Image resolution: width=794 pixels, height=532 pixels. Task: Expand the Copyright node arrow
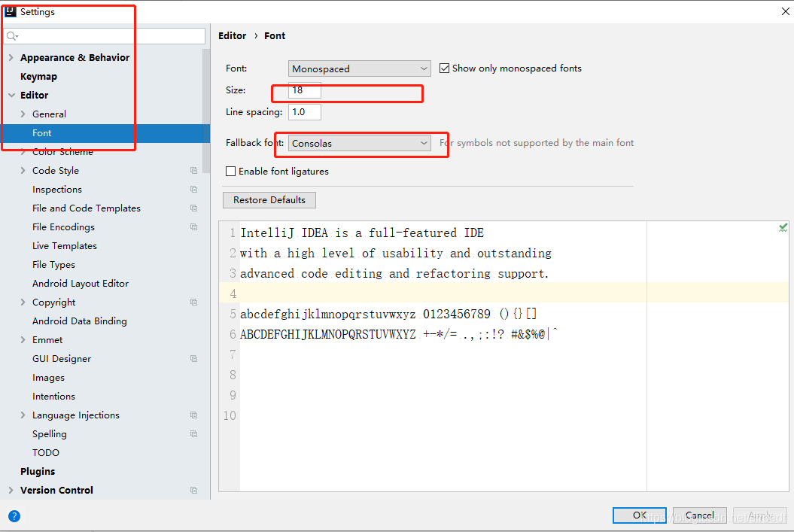(x=23, y=302)
